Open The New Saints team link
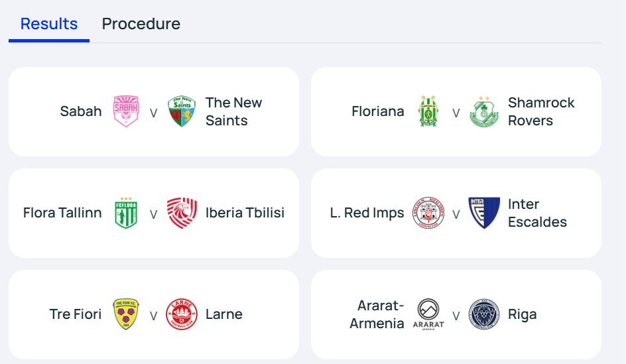This screenshot has width=626, height=364. coord(233,111)
